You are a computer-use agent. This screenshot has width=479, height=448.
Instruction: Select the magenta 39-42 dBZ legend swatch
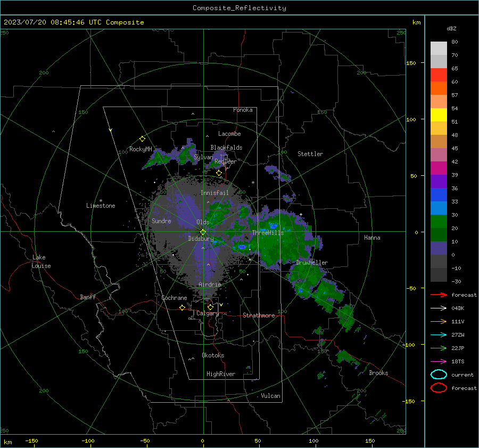click(439, 168)
